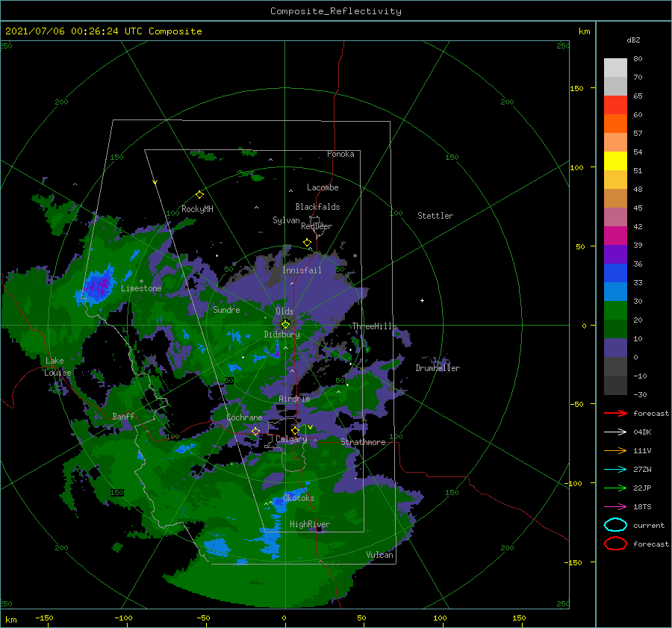Select the magenta 18TS arrow icon
672x628 pixels.
[615, 507]
